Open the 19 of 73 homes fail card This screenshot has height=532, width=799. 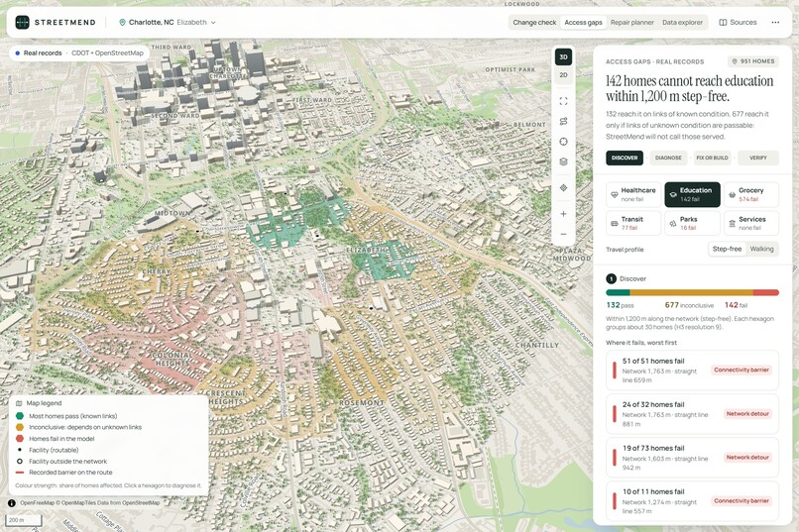click(692, 457)
